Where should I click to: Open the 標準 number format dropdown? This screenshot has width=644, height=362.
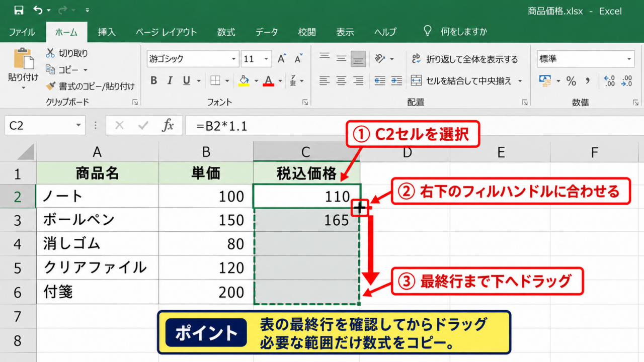629,59
